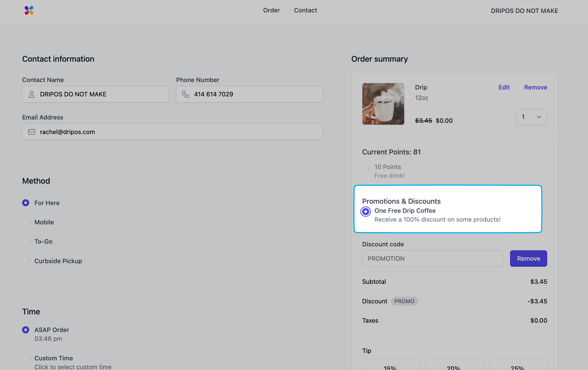Open DRIPOS DO NOT MAKE account menu
Screen dimensions: 588x370
pyautogui.click(x=524, y=11)
